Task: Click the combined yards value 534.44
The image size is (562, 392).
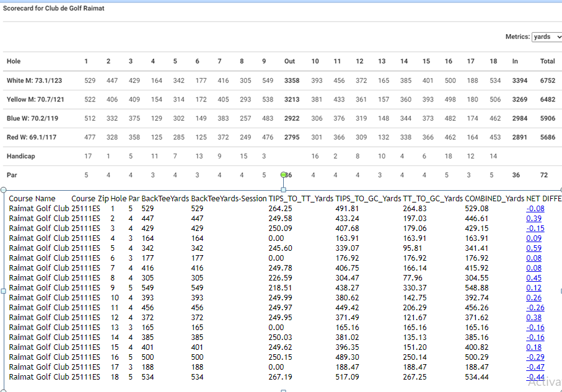Action: pos(476,377)
